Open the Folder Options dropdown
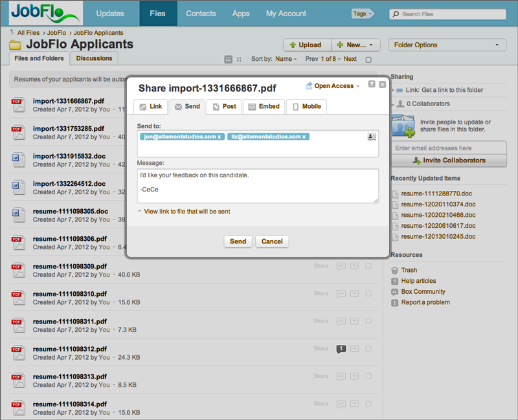 click(447, 45)
